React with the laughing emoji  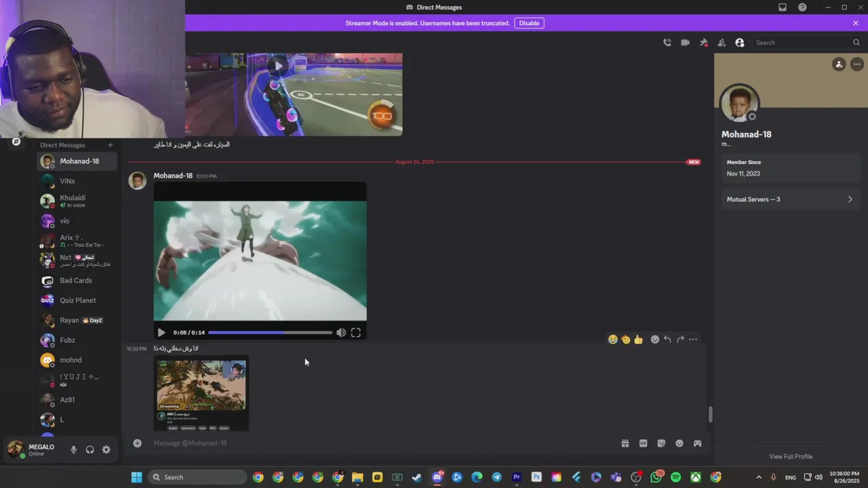click(x=613, y=340)
